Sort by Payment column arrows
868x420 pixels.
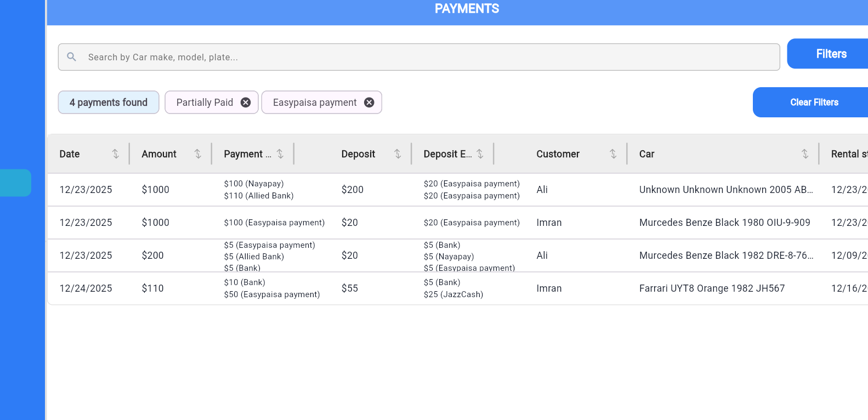(280, 154)
